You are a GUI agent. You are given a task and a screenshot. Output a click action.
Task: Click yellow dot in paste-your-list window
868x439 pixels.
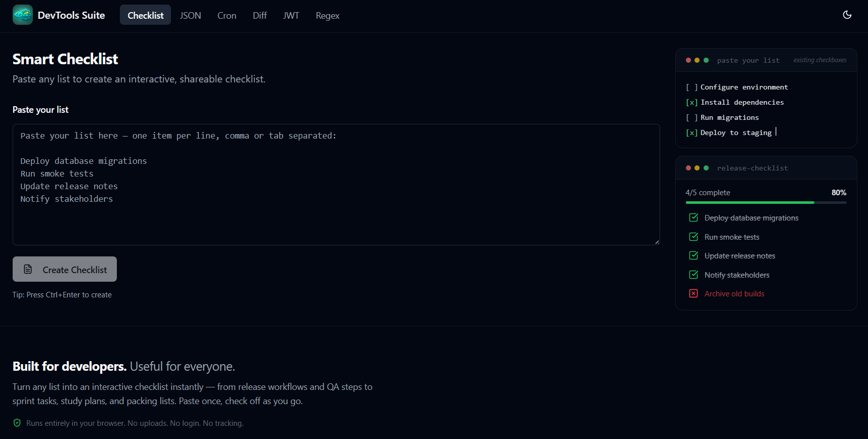(x=697, y=60)
